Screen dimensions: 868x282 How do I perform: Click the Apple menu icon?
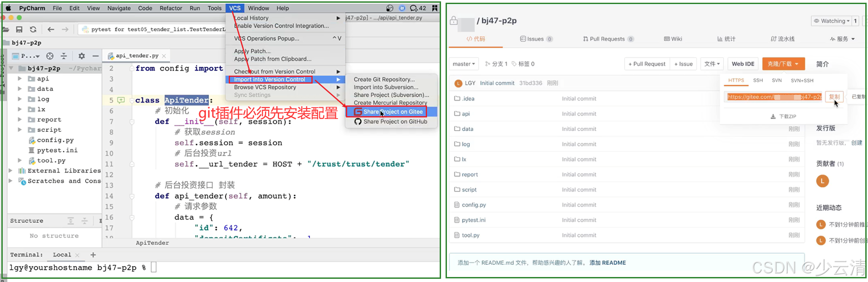(8, 8)
